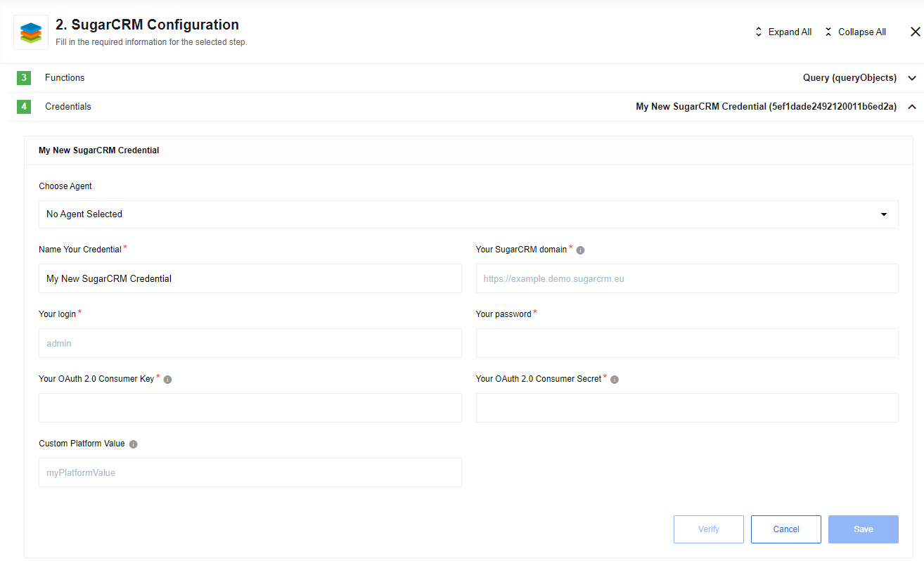Click the info icon next to OAuth 2.0 Consumer Key
Screen dimensions: 924x561
pos(167,379)
